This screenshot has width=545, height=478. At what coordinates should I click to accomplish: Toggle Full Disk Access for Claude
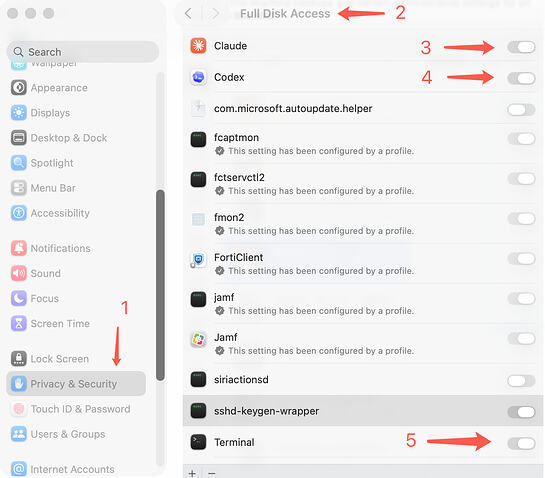pyautogui.click(x=521, y=47)
